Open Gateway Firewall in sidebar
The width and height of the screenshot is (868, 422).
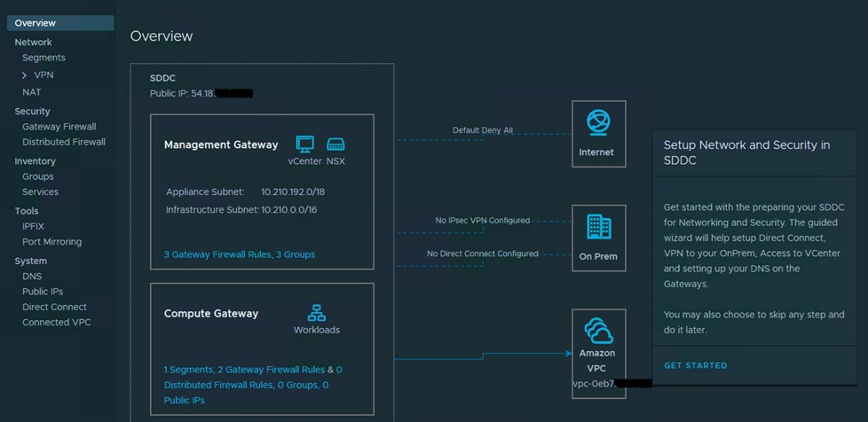(59, 127)
